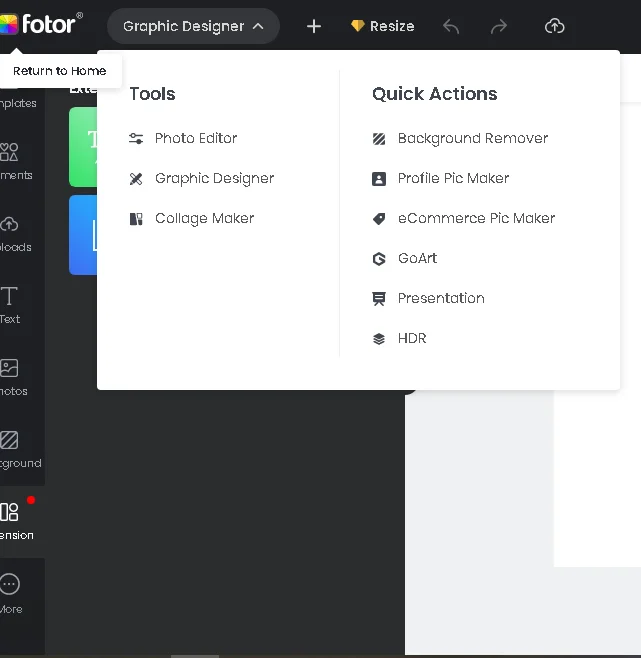Click the HDR layers icon
This screenshot has height=658, width=641.
pyautogui.click(x=379, y=339)
